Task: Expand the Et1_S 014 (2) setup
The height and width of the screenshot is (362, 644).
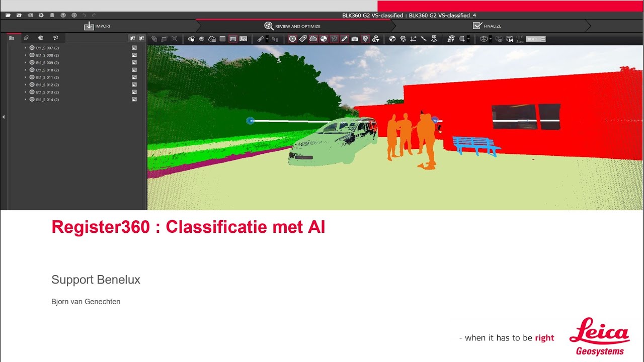Action: tap(26, 100)
